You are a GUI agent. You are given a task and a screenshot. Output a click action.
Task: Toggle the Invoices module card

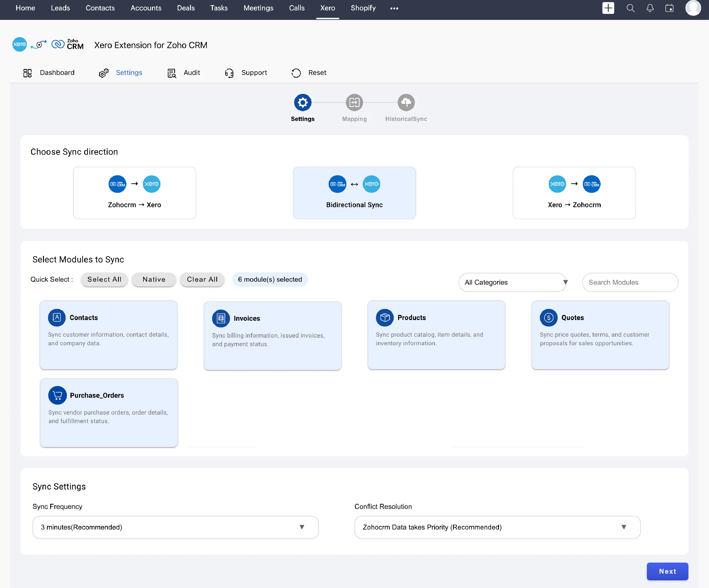272,336
